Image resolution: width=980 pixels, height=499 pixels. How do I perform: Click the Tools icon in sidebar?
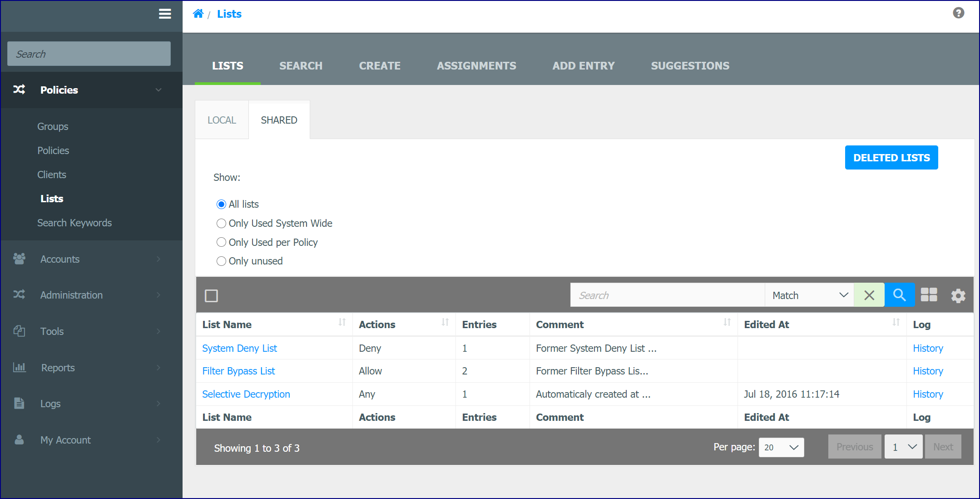pos(19,331)
